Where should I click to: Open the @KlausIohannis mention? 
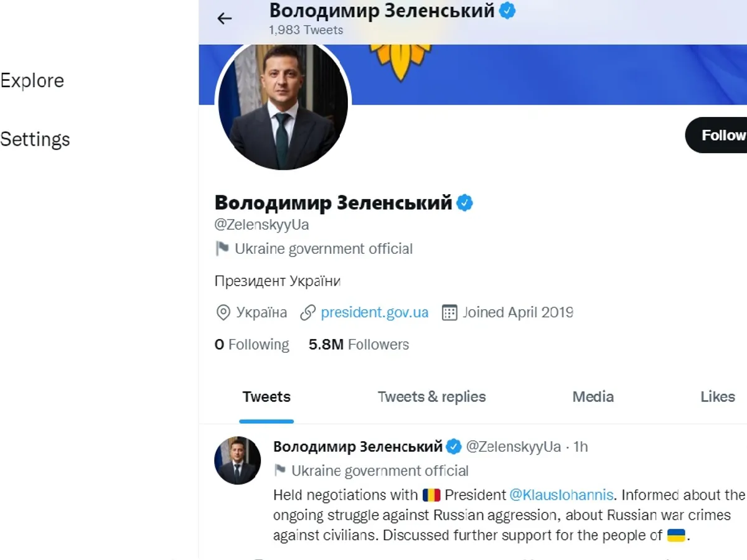[561, 495]
